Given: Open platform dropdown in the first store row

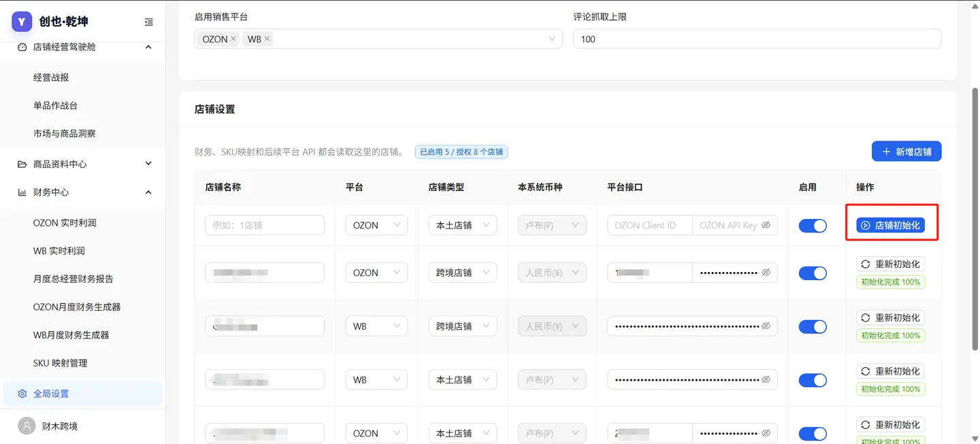Looking at the screenshot, I should 376,225.
